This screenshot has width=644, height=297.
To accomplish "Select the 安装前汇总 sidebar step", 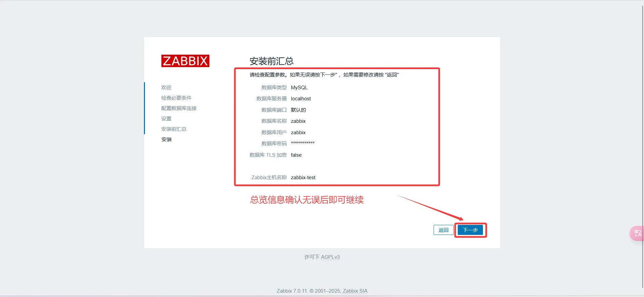I will point(174,129).
